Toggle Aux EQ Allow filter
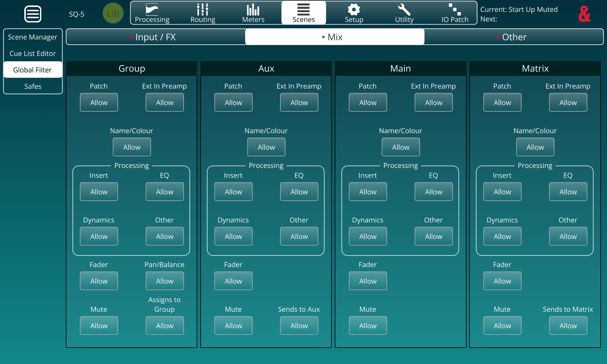This screenshot has width=607, height=364. (x=299, y=192)
